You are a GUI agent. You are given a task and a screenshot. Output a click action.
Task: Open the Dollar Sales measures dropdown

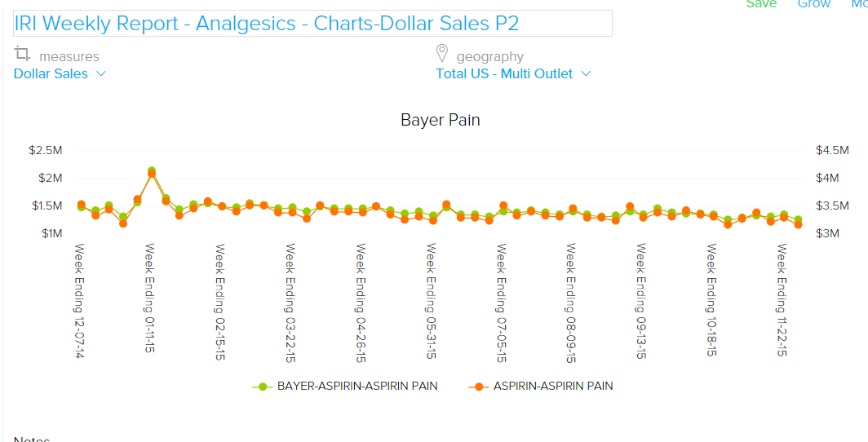click(x=51, y=73)
